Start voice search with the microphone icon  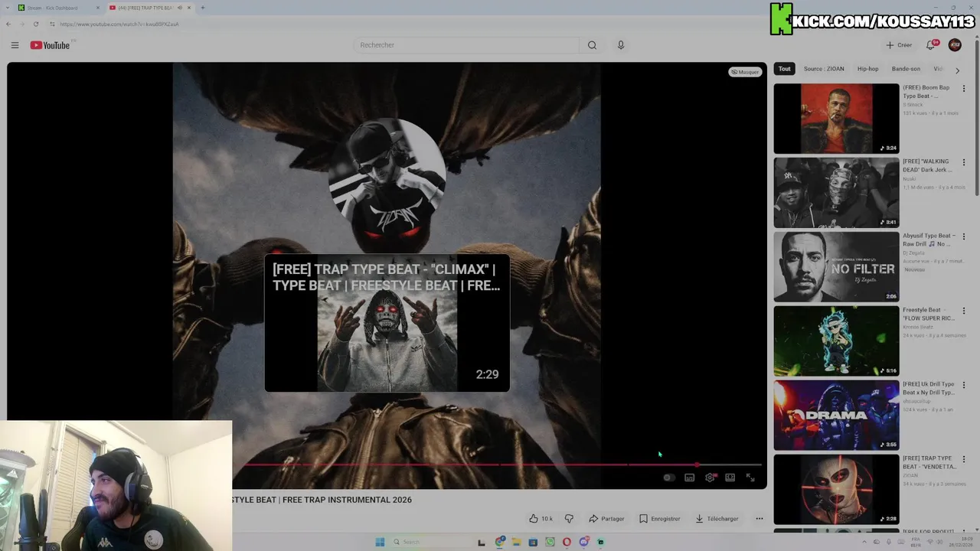[x=621, y=45]
